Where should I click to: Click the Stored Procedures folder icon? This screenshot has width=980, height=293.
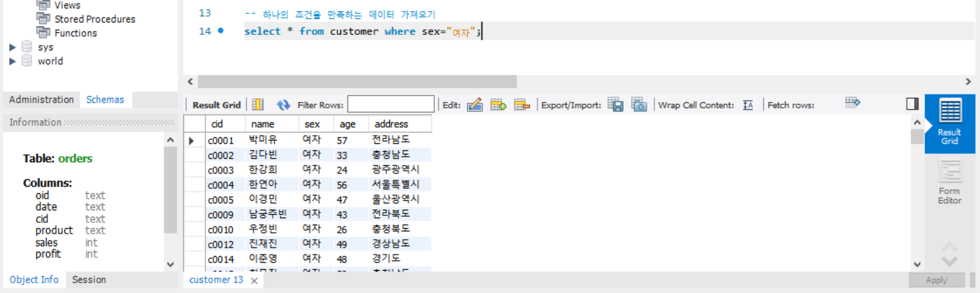tap(43, 19)
